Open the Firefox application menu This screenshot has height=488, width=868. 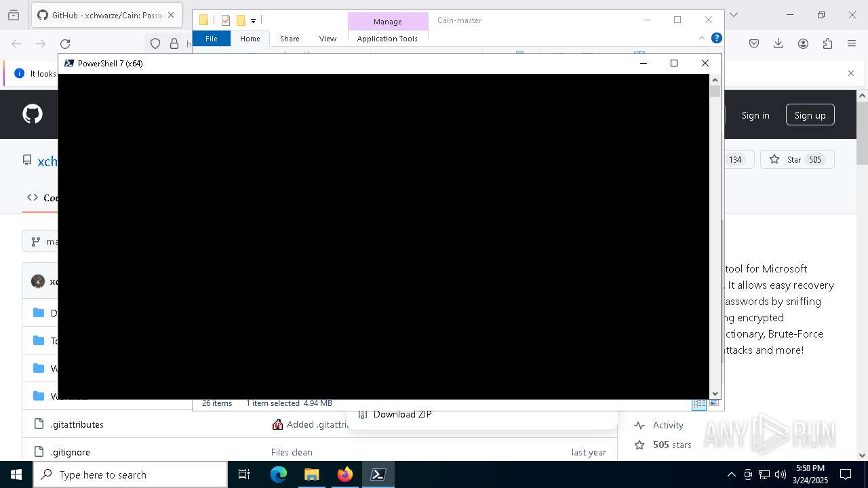click(x=852, y=44)
